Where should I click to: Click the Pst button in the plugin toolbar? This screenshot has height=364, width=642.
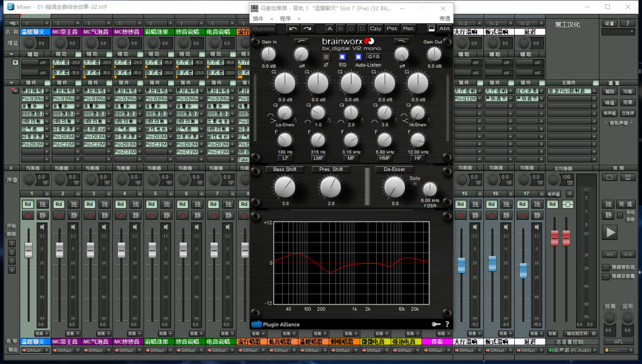[392, 29]
